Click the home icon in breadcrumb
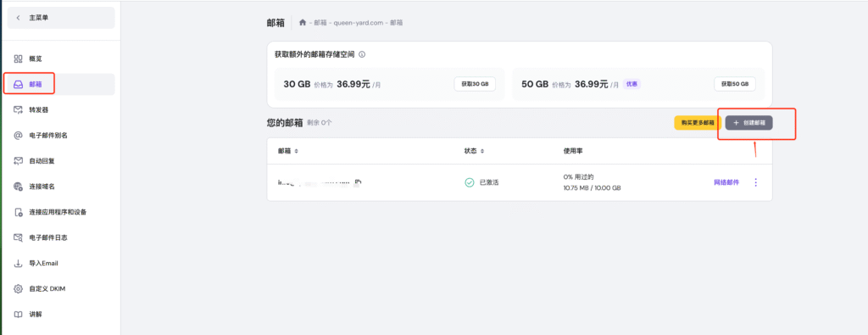The height and width of the screenshot is (335, 868). [303, 23]
